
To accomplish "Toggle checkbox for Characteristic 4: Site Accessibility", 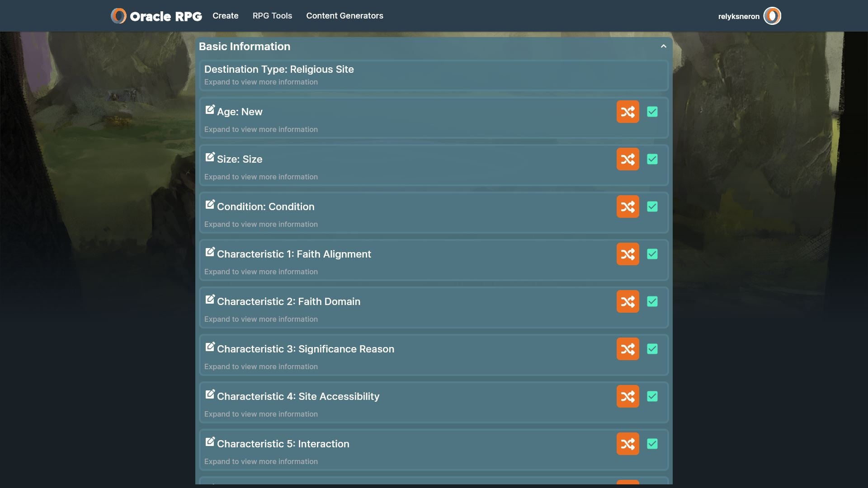I will 652,396.
